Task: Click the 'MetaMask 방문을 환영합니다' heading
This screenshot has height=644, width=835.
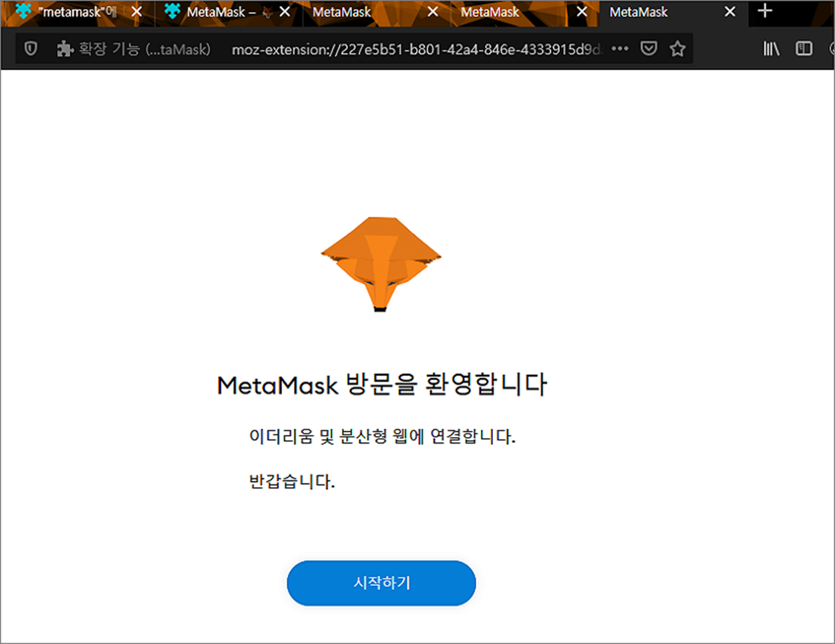Action: click(x=382, y=385)
